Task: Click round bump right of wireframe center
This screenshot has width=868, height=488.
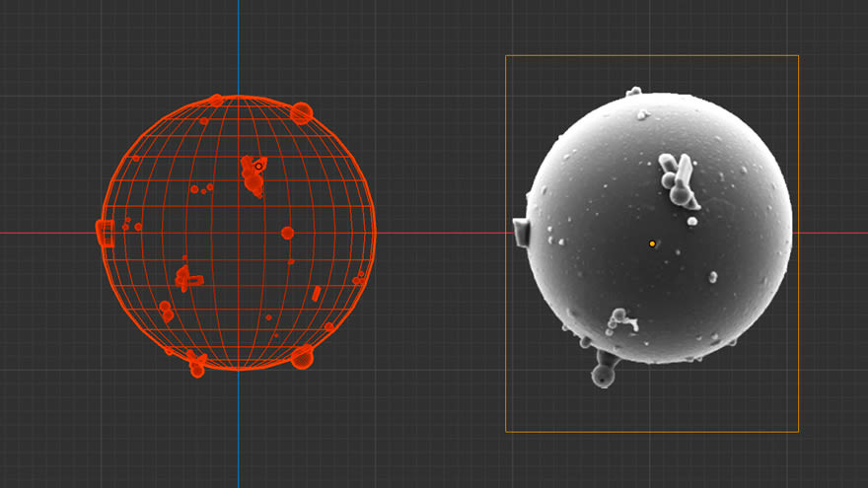Action: 287,233
